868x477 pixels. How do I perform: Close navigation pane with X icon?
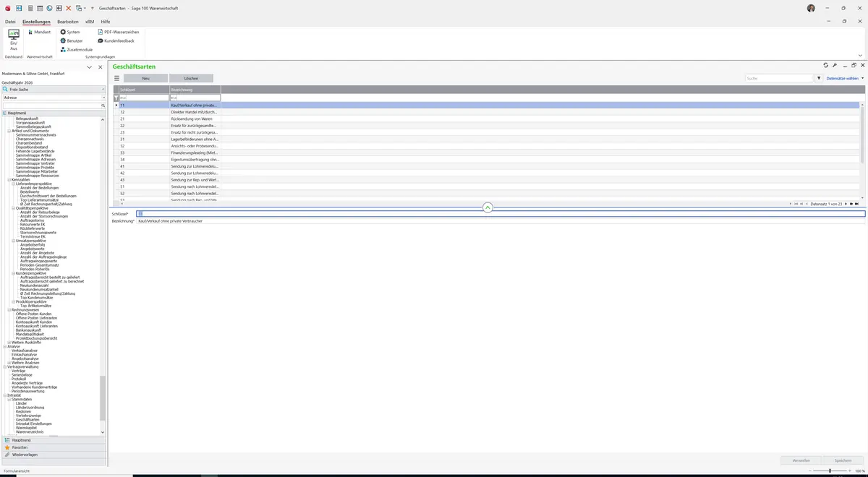(101, 67)
